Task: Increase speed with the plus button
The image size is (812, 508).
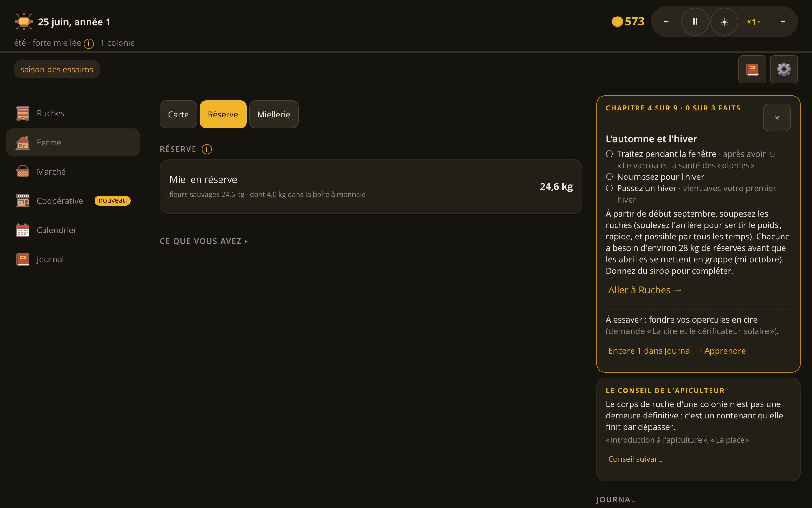Action: (783, 22)
